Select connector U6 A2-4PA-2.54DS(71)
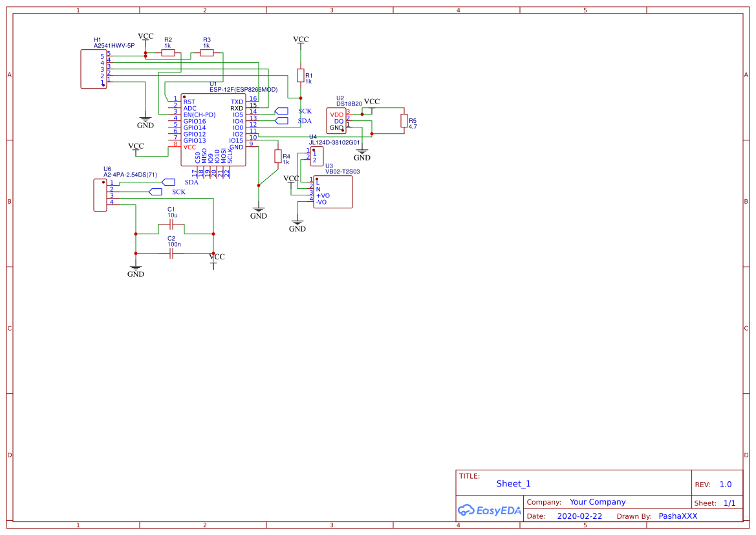Screen dimensions: 756x535 coord(99,194)
